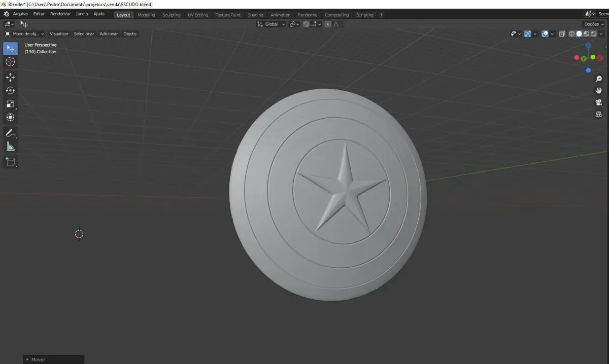
Task: Switch to the UV Editing workspace tab
Action: [198, 15]
